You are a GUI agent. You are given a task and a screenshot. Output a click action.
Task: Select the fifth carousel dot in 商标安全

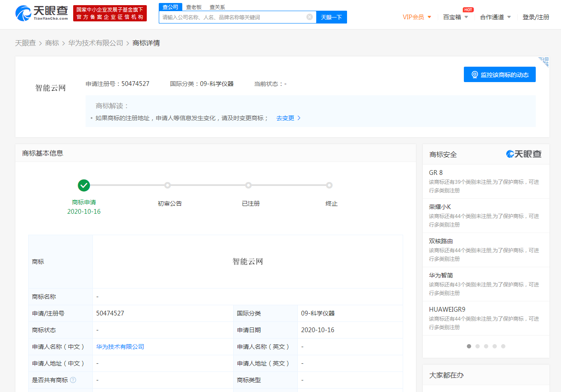pos(503,346)
